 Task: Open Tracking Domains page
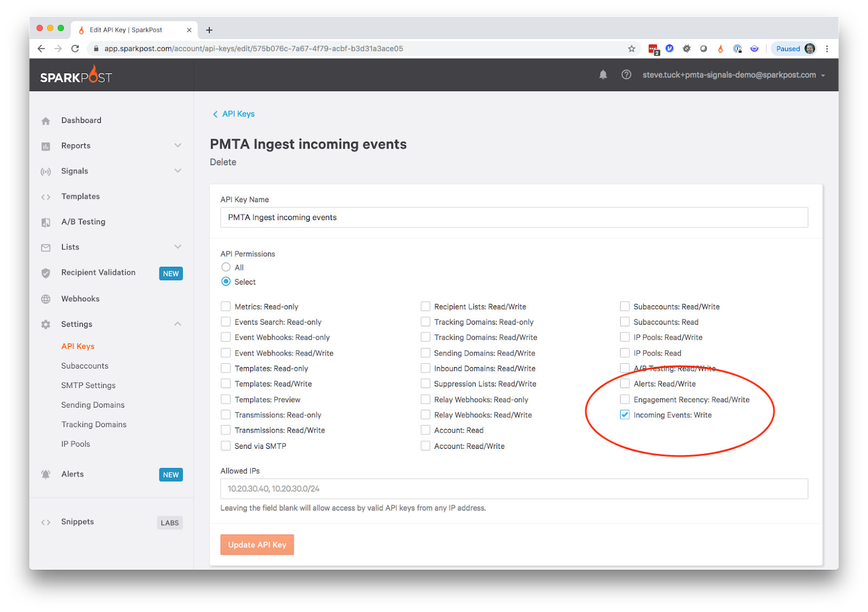coord(94,424)
